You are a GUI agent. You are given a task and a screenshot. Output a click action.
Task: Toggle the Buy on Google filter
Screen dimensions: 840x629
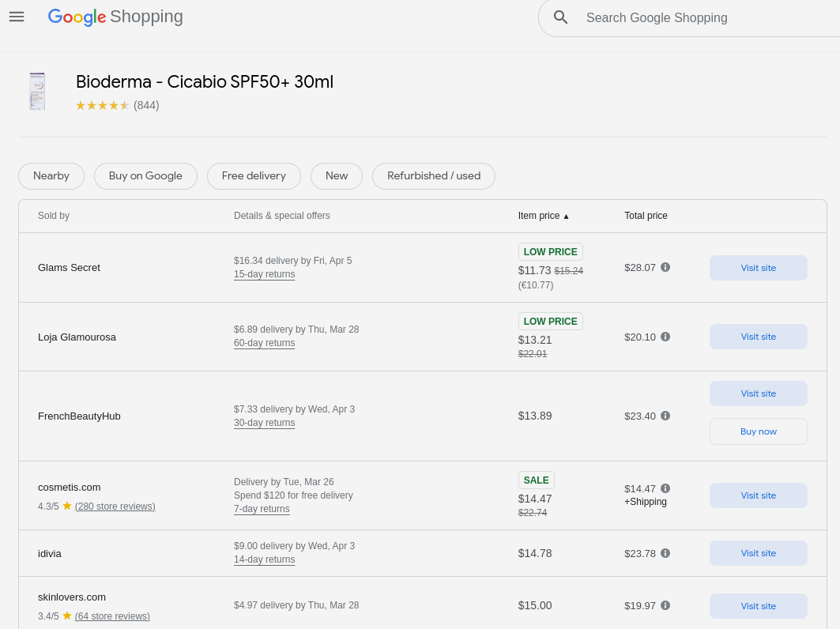coord(145,176)
